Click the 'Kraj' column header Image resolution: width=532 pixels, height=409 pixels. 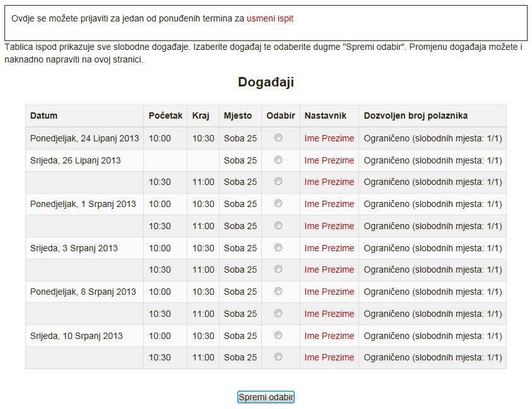tap(201, 116)
